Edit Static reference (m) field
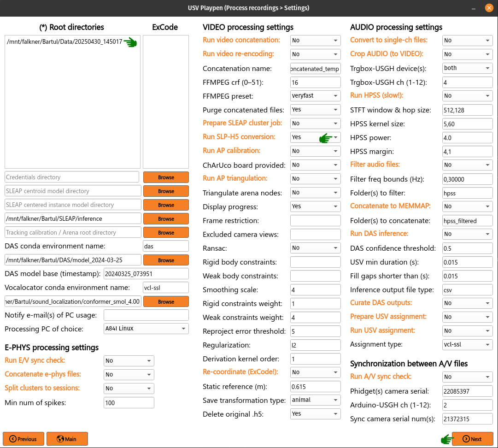This screenshot has height=448, width=498. (x=315, y=387)
